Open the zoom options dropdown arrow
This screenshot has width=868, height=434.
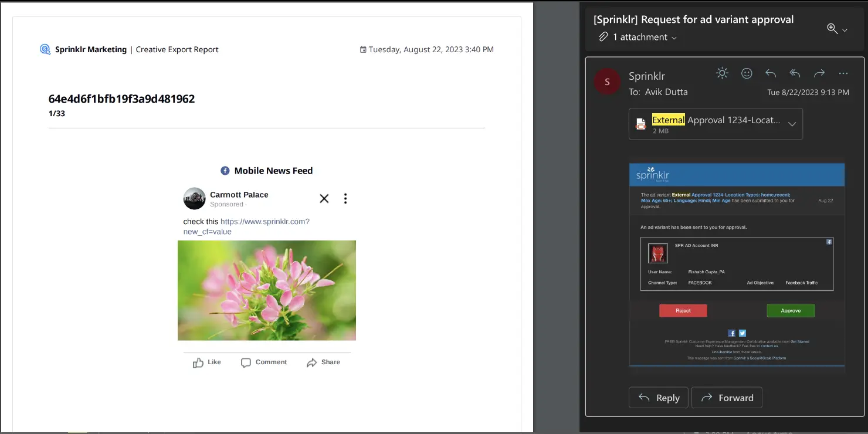845,30
